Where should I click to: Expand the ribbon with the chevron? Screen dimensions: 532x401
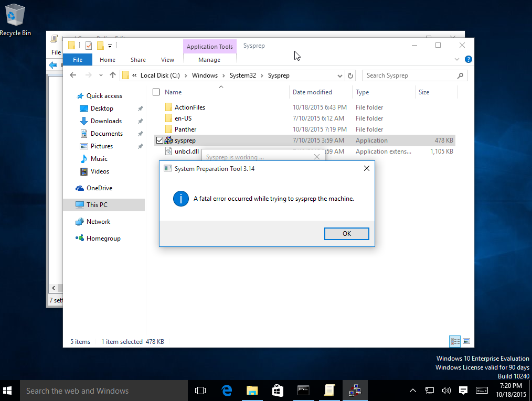click(x=456, y=59)
